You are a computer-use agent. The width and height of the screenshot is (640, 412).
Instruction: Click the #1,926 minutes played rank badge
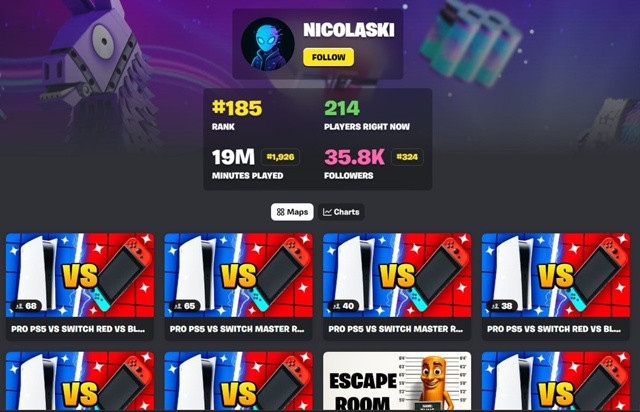point(280,157)
